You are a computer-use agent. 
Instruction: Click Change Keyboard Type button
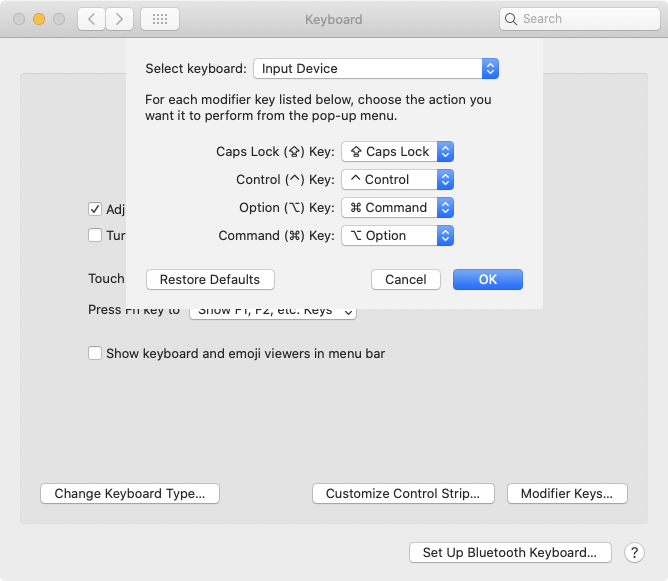tap(130, 493)
